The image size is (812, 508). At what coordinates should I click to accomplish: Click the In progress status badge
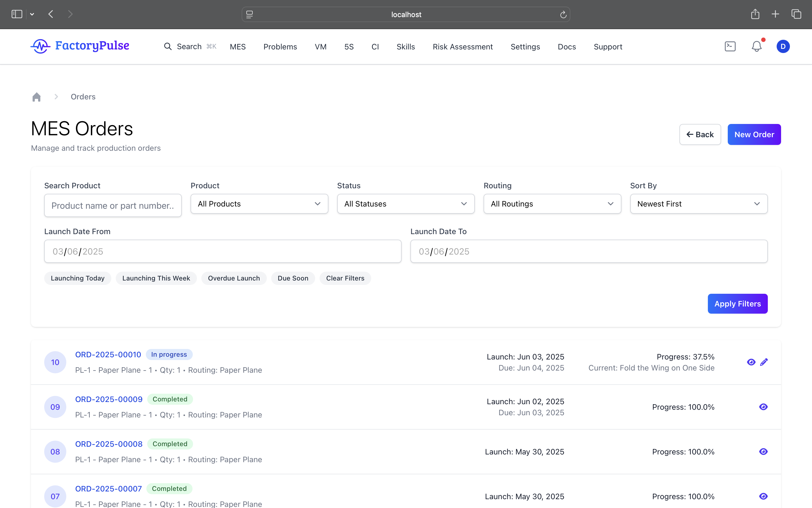pos(169,354)
